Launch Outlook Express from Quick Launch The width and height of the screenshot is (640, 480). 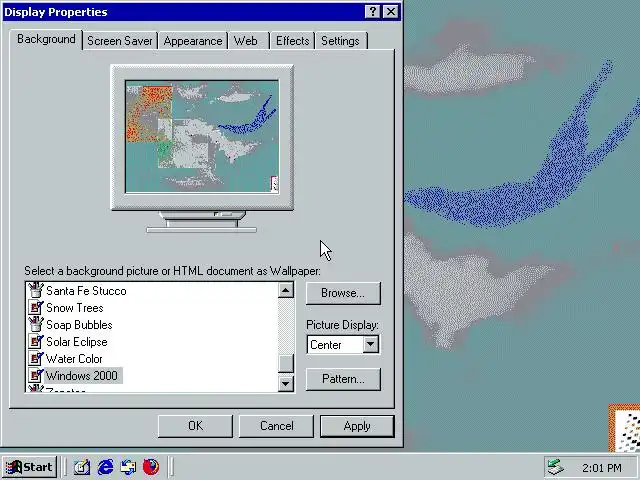[128, 467]
